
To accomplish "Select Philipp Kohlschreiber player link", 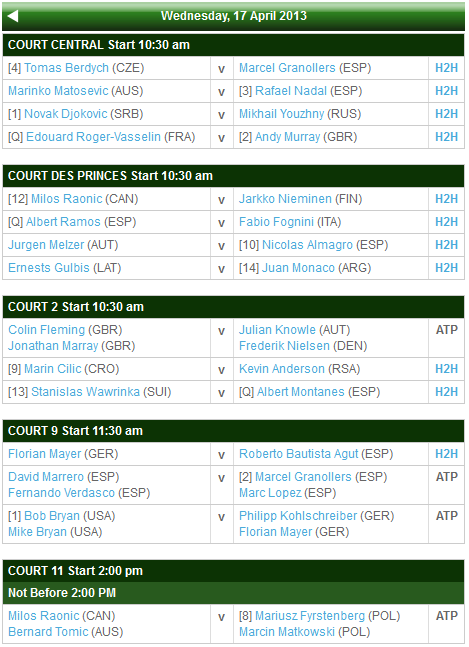I will (x=298, y=516).
